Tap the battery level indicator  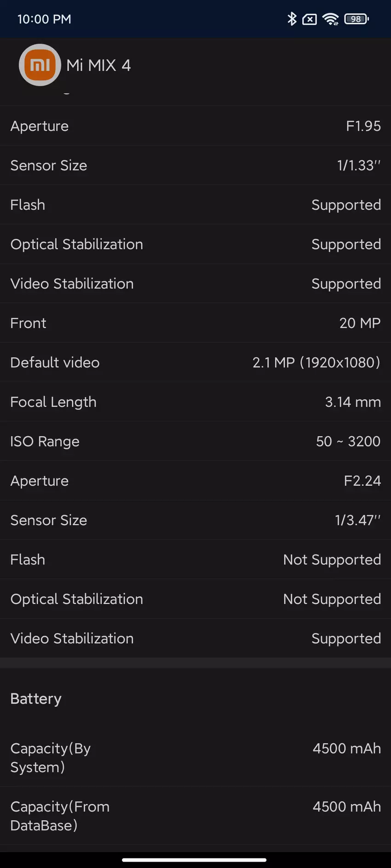coord(356,19)
